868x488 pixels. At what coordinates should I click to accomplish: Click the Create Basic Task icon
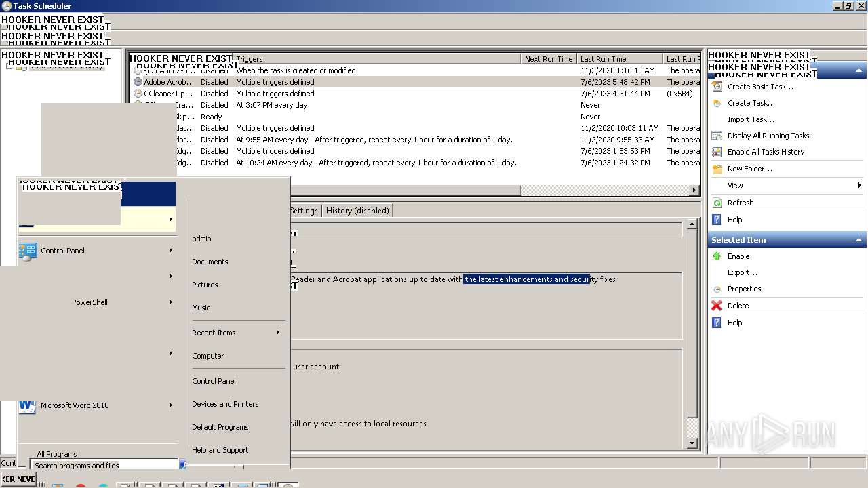[x=717, y=87]
